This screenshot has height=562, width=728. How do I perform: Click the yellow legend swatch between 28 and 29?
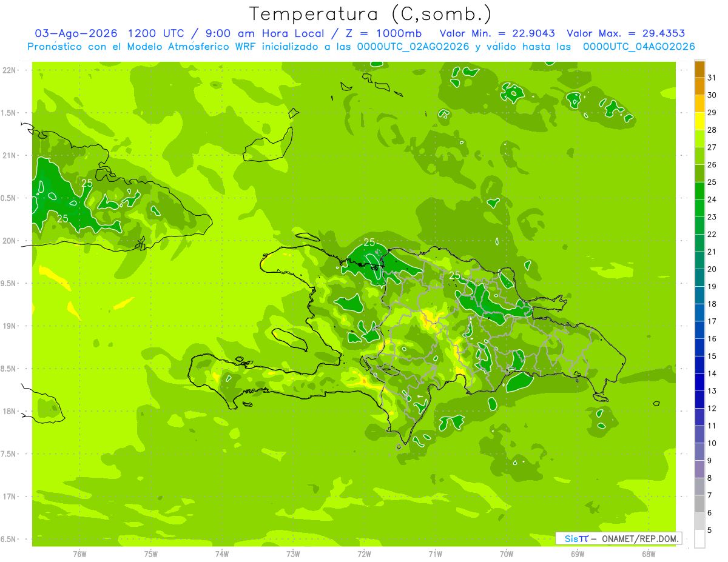tap(700, 121)
